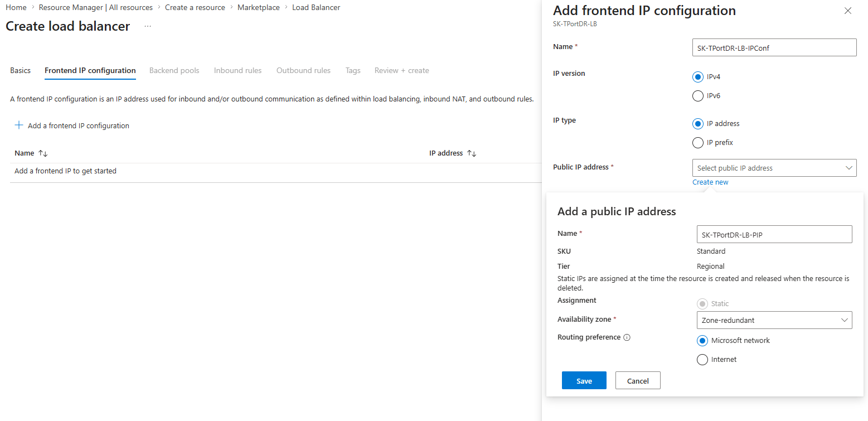Click the Routing preference info icon
The image size is (868, 421).
tap(627, 337)
